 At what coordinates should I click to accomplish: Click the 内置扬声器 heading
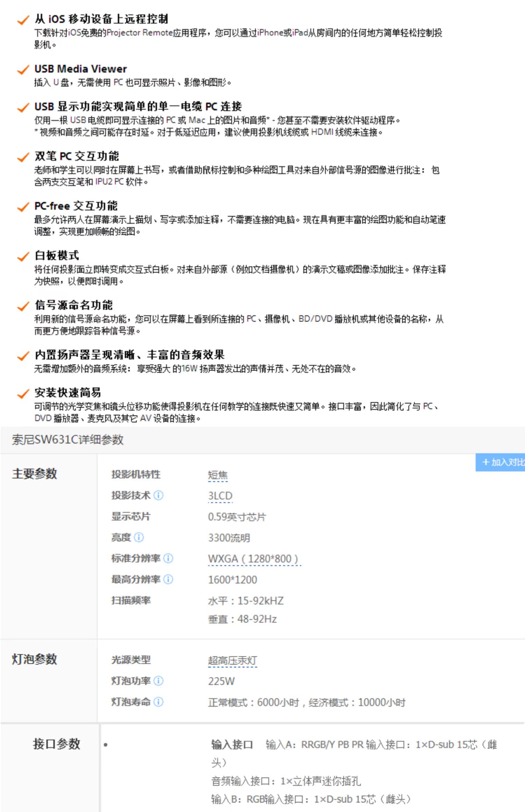pyautogui.click(x=129, y=355)
